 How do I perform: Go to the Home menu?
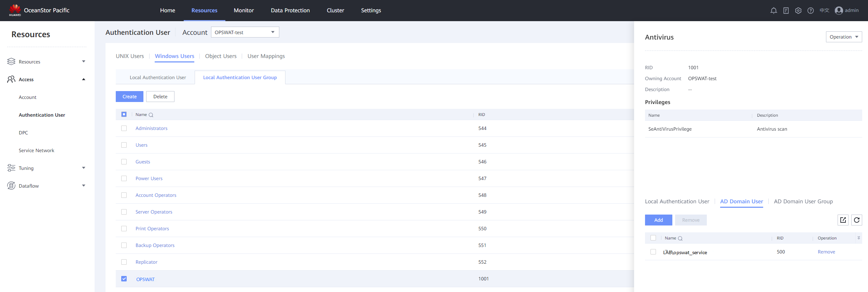pyautogui.click(x=167, y=10)
